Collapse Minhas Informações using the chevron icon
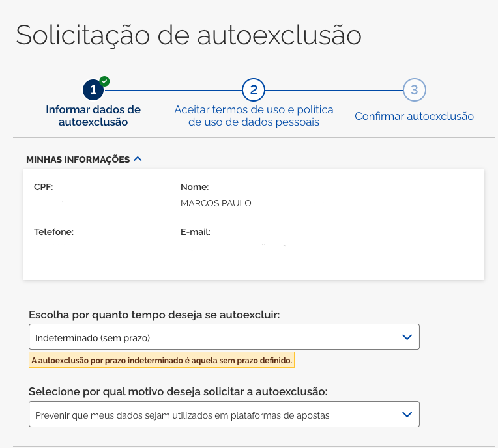498x448 pixels. point(138,158)
